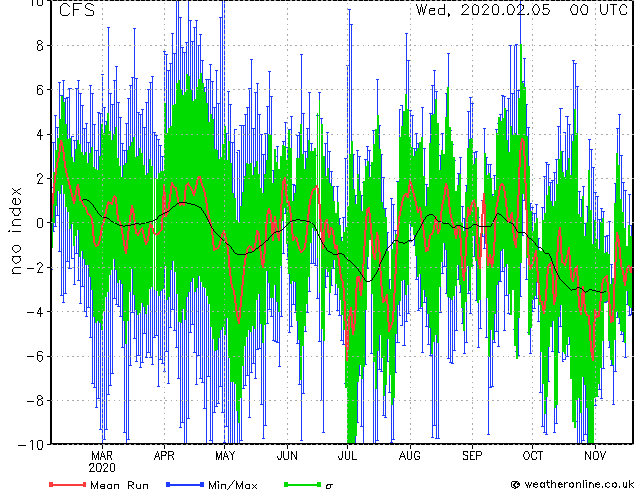Click the MAY month label

point(225,456)
